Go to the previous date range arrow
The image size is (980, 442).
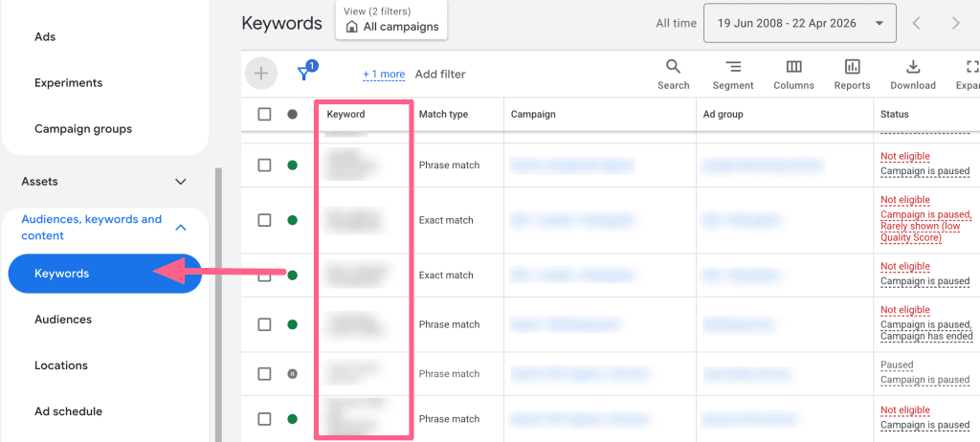[x=917, y=24]
